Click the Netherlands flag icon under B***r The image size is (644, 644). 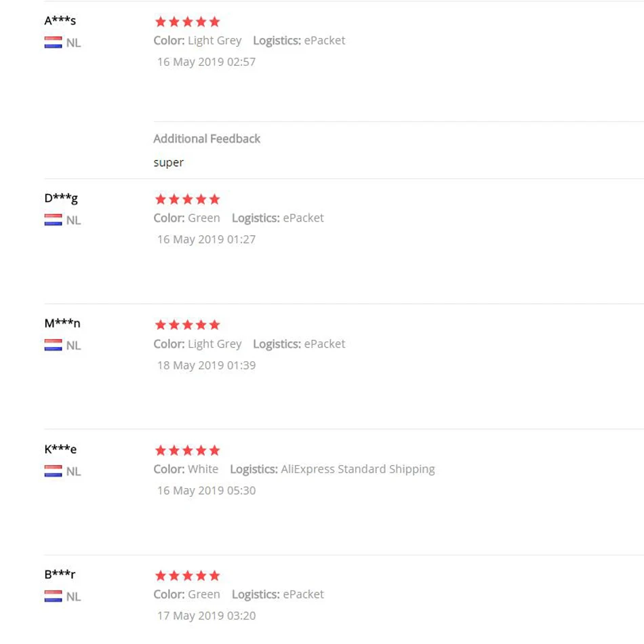pyautogui.click(x=53, y=596)
